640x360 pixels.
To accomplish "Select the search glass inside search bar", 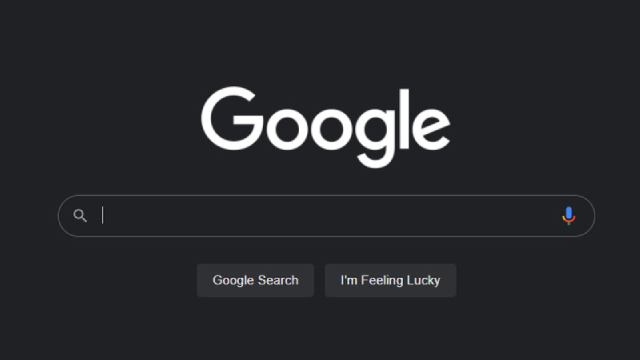I will pyautogui.click(x=80, y=216).
